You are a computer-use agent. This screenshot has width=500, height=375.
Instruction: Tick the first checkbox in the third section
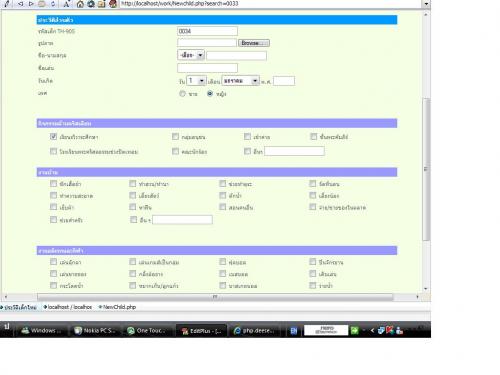click(x=53, y=184)
